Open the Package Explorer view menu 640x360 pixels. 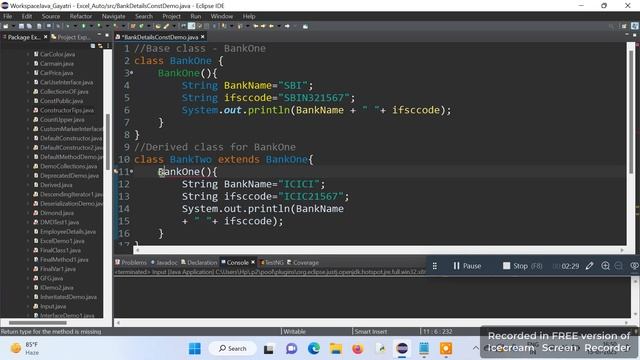[x=108, y=46]
